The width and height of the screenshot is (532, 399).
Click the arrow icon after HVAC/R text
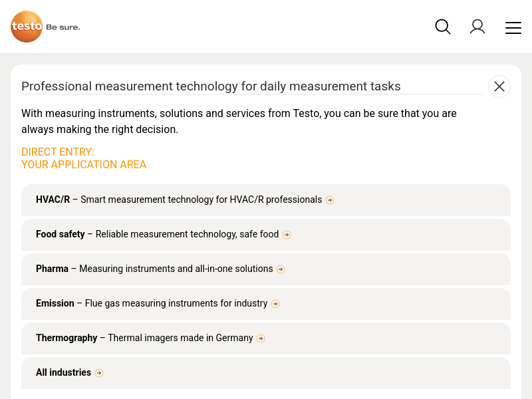(x=330, y=200)
